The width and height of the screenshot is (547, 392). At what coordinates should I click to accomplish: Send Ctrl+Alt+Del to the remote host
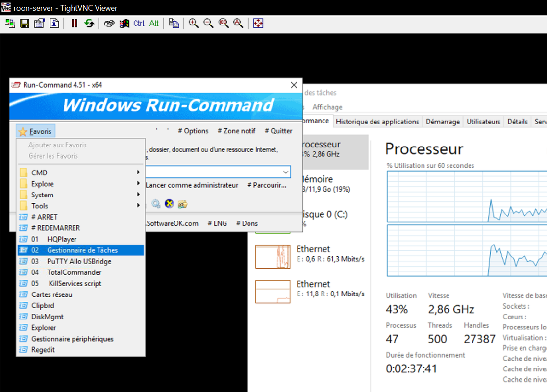click(109, 24)
